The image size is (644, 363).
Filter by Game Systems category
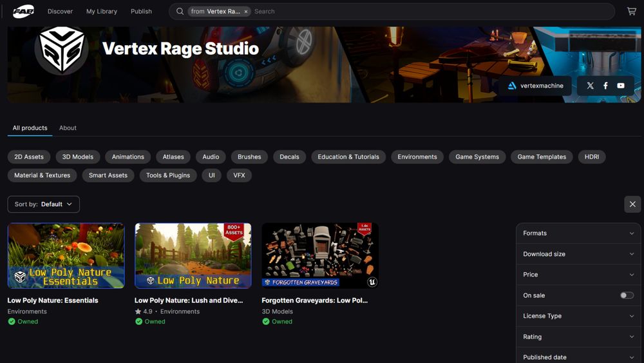pos(477,157)
